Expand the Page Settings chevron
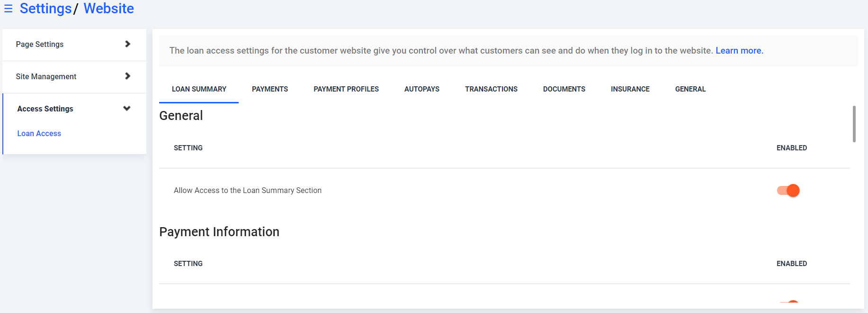The width and height of the screenshot is (868, 313). pyautogui.click(x=127, y=44)
